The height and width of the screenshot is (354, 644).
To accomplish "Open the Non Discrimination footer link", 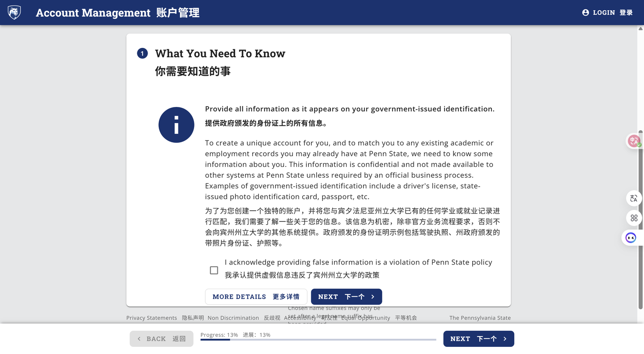I will tap(233, 318).
